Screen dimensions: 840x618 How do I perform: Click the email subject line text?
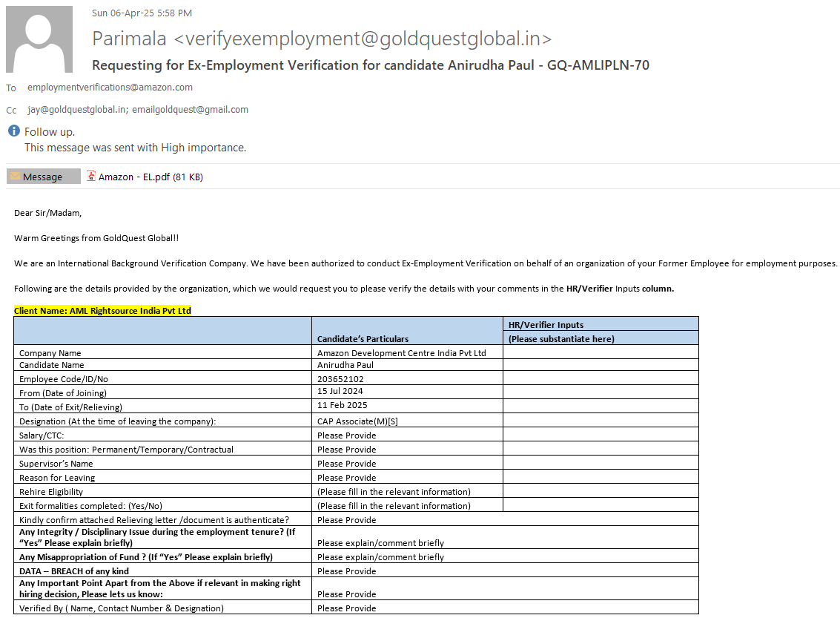point(370,65)
